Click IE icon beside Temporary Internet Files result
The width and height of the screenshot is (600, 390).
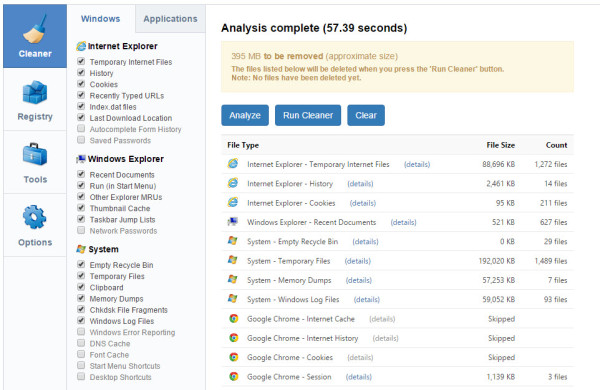pos(233,164)
